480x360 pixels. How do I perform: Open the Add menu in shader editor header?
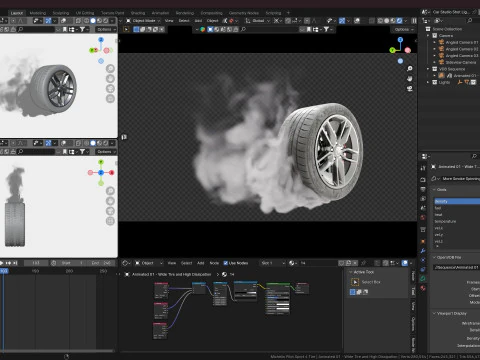(x=200, y=263)
